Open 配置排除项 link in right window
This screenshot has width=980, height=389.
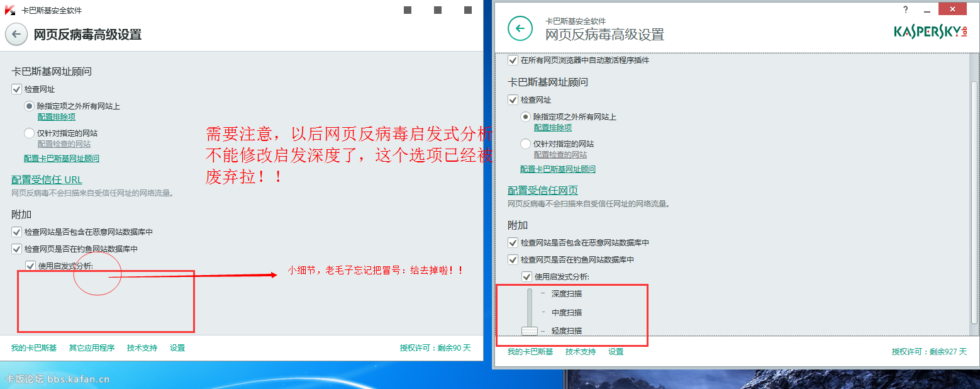click(x=553, y=128)
